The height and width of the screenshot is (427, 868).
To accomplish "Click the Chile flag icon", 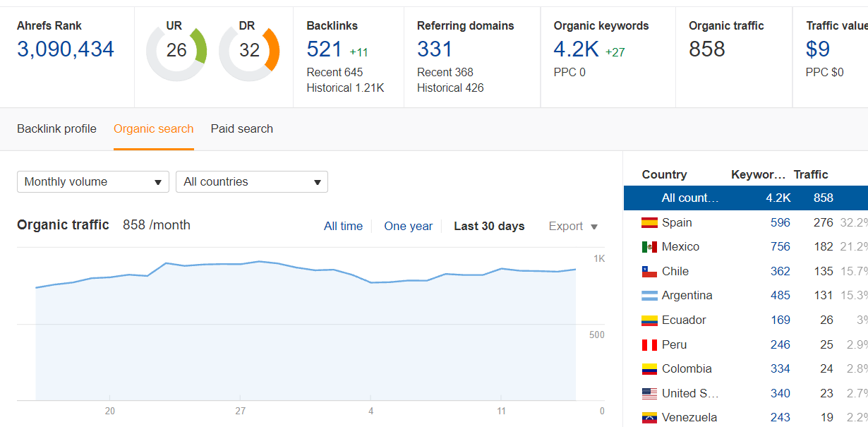I will 649,272.
